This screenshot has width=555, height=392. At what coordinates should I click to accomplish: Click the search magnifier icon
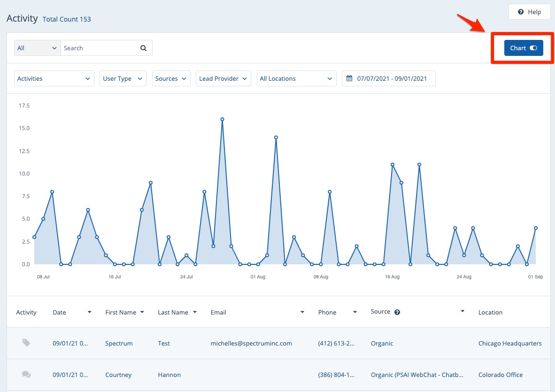144,48
